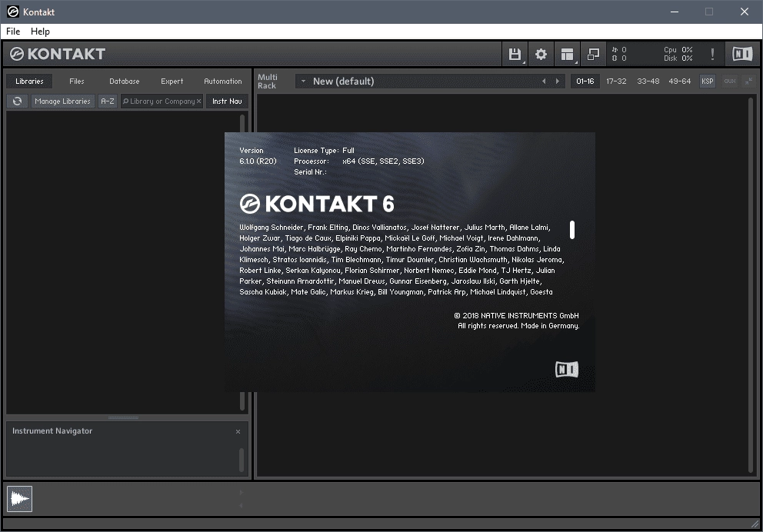Toggle the minimize rack arrows icon

coord(748,81)
